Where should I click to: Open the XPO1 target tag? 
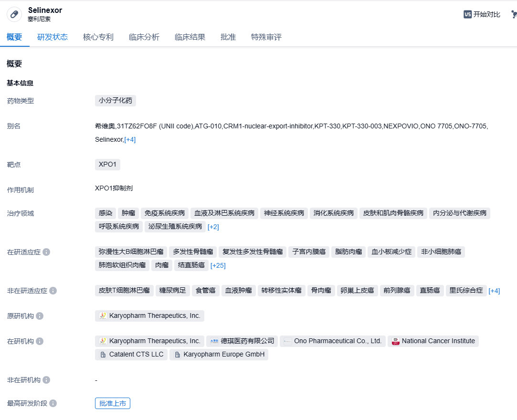click(x=107, y=164)
